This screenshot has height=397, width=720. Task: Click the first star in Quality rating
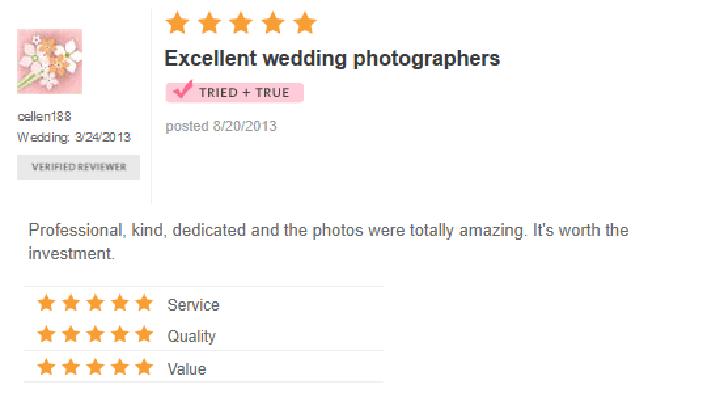pos(46,334)
